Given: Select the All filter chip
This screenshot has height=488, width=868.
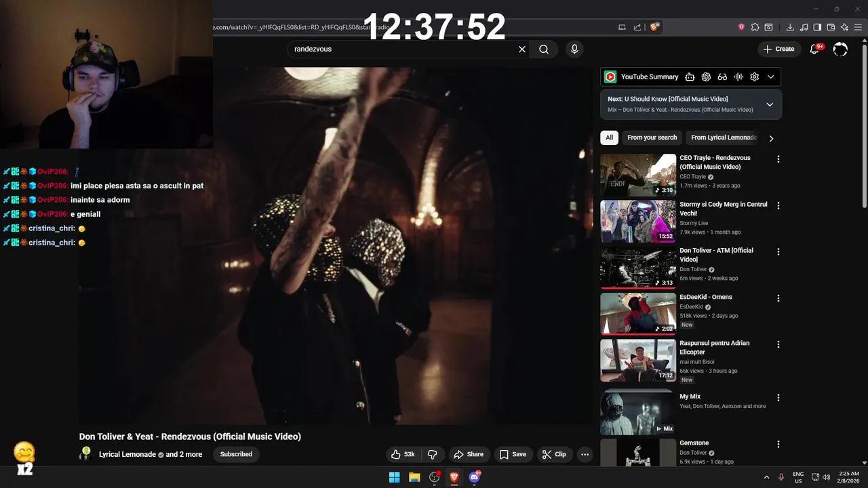Looking at the screenshot, I should [609, 138].
